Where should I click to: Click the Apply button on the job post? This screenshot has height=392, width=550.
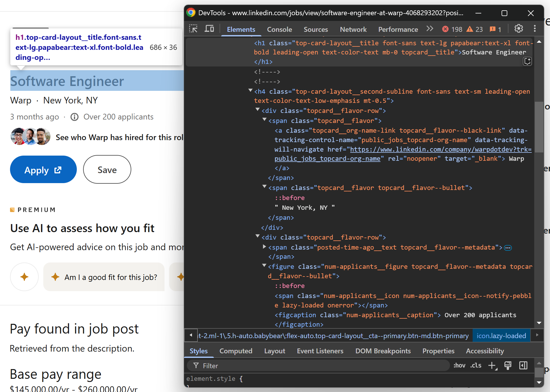(x=43, y=169)
